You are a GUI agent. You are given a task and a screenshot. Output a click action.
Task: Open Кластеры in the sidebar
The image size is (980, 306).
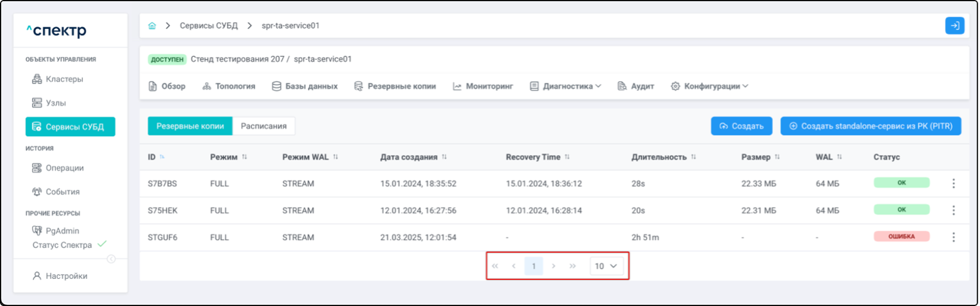coord(64,79)
